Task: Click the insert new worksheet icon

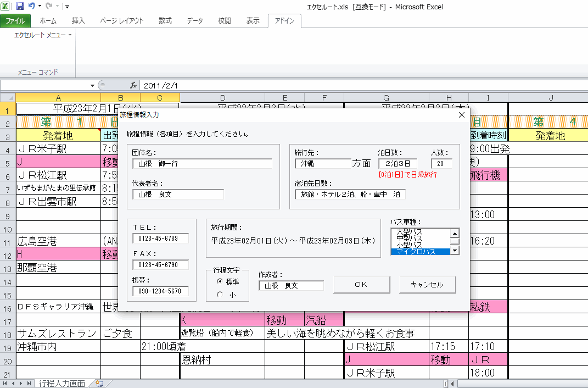Action: click(x=99, y=384)
